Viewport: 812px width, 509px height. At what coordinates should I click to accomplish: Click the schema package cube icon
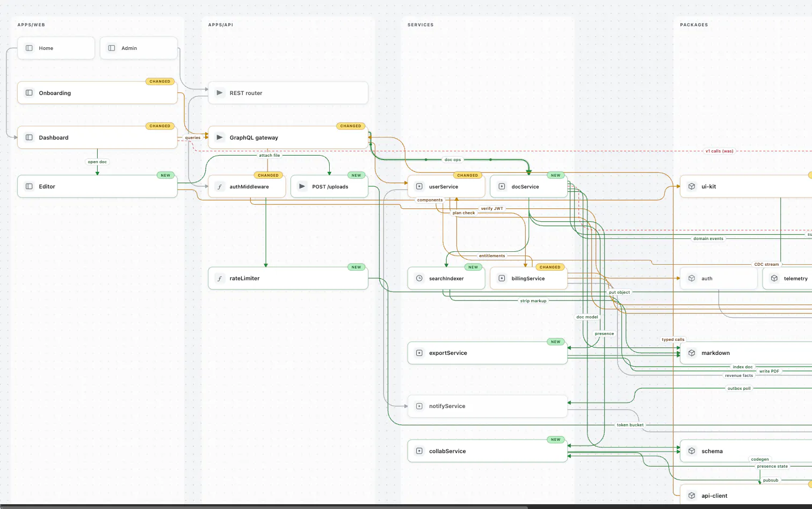click(x=692, y=452)
